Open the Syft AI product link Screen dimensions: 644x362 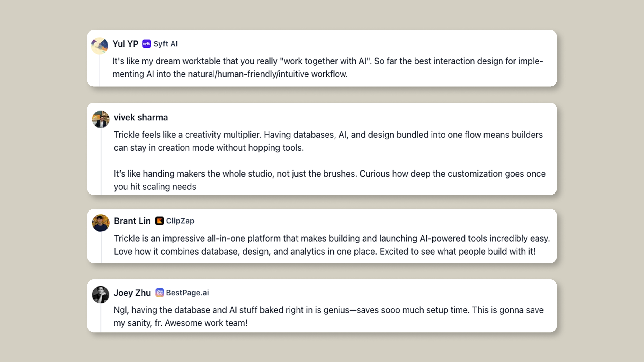(x=165, y=44)
